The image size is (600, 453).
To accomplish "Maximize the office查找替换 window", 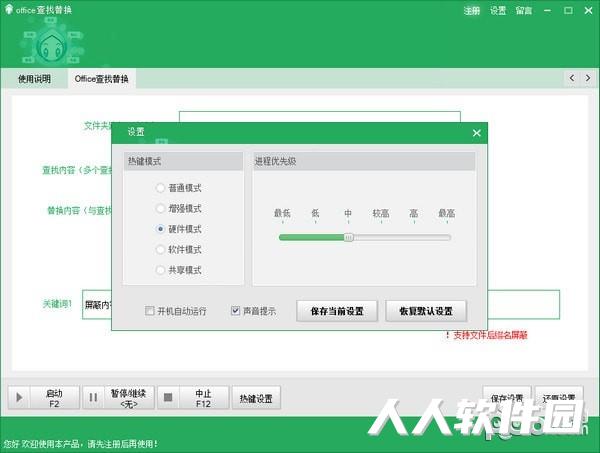I will 568,11.
